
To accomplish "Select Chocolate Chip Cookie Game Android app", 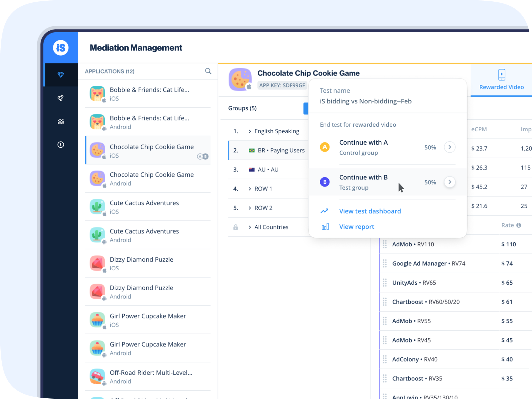I will [148, 179].
